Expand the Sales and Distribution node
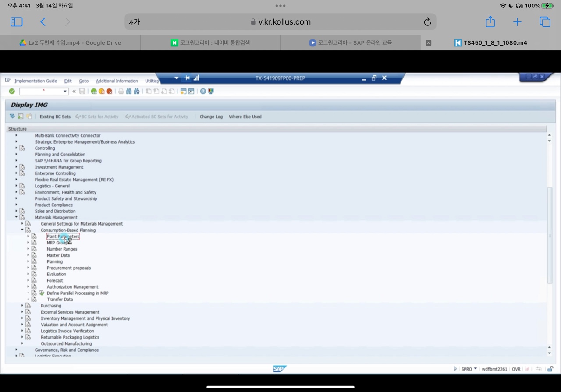Viewport: 561px width, 392px height. point(16,211)
